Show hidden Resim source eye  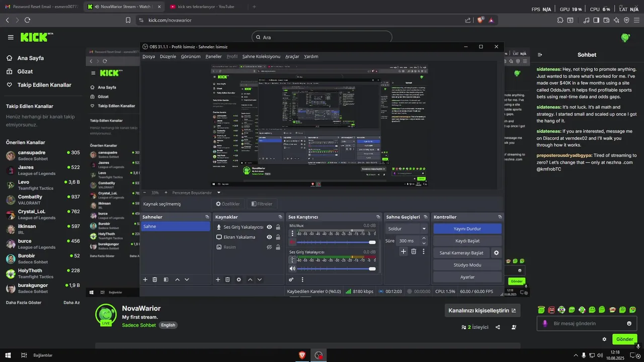tap(270, 247)
